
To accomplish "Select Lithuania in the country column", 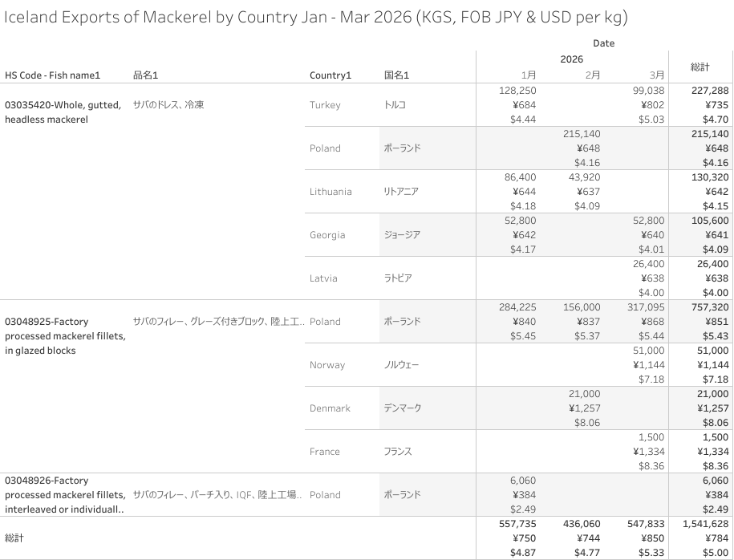I will pyautogui.click(x=331, y=192).
